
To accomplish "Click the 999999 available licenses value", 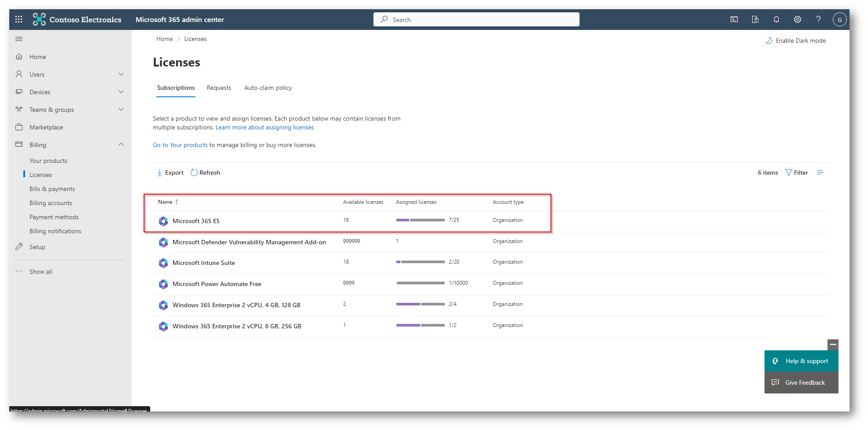I will 351,241.
